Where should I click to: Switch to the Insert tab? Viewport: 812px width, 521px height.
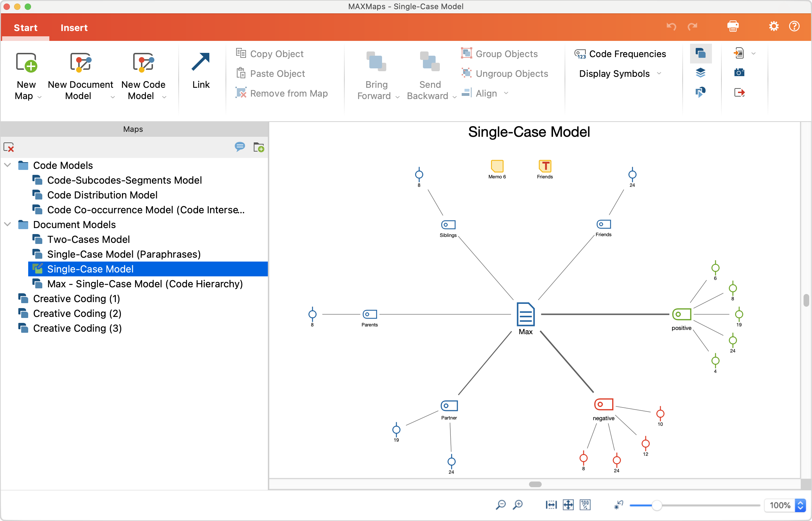(x=74, y=27)
